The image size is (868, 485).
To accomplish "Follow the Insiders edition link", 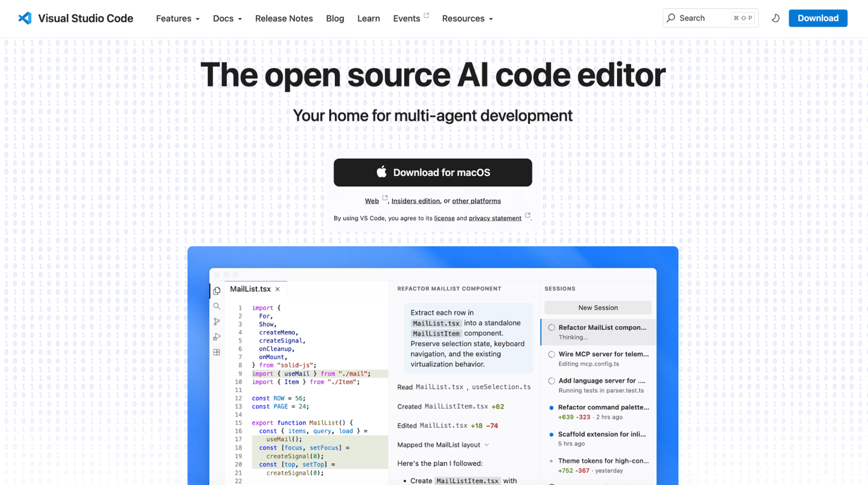I will point(416,201).
